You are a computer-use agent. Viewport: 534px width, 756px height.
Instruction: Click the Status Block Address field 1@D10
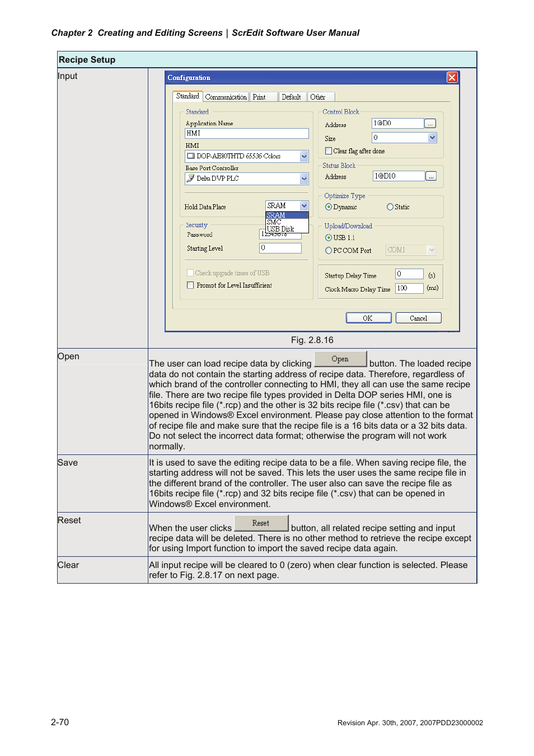[x=399, y=176]
